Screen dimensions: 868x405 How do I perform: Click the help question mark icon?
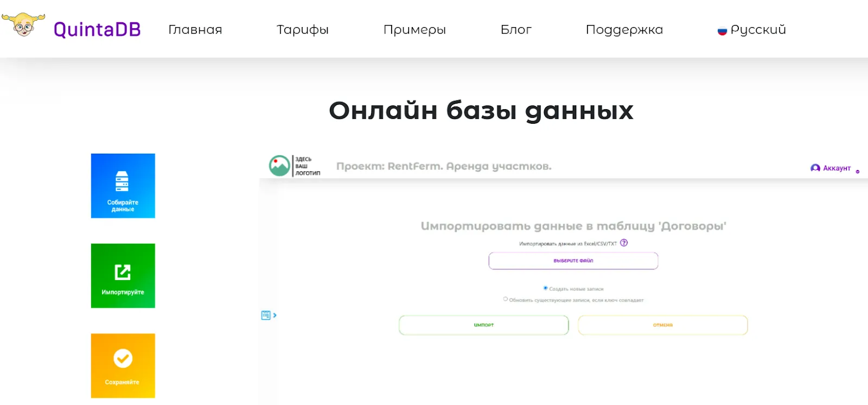click(624, 243)
